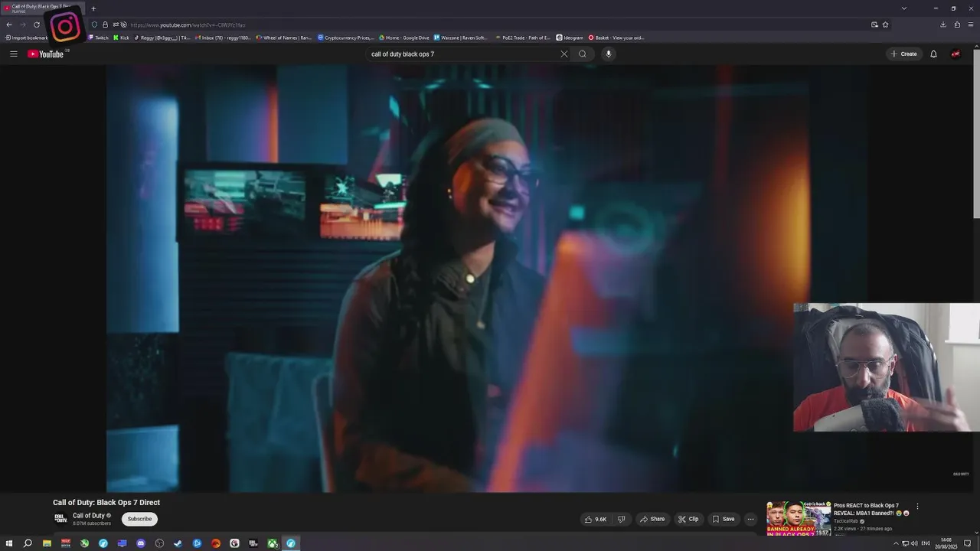Open the Basket bookmark
The width and height of the screenshot is (980, 551).
616,37
